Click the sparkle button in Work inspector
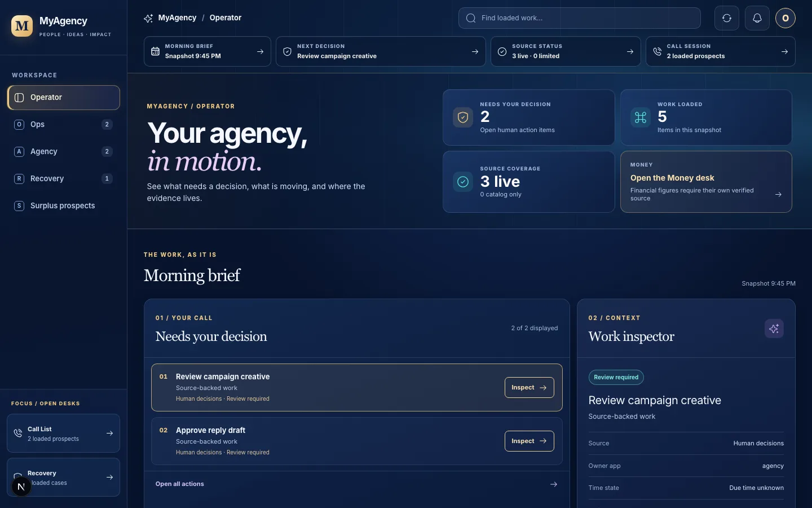Viewport: 812px width, 508px height. pos(774,329)
